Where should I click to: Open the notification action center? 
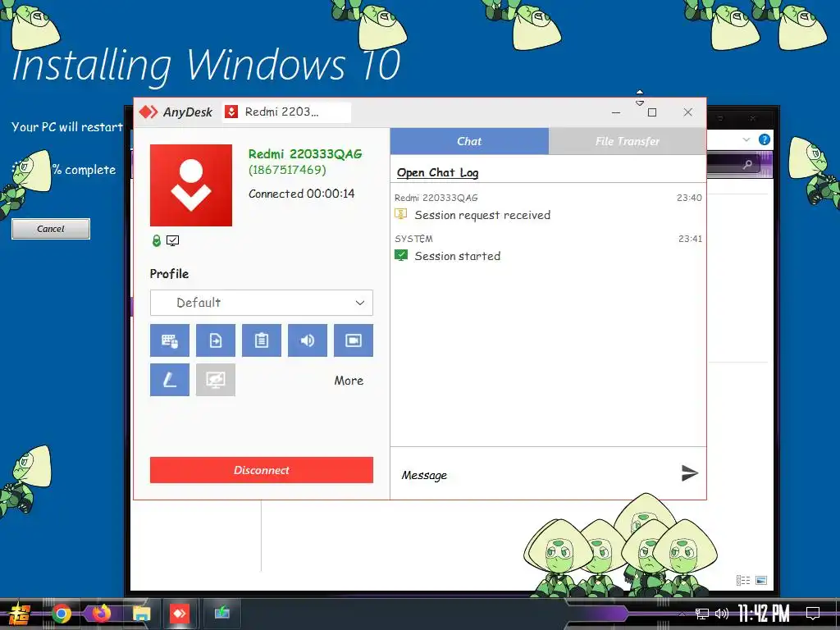pos(813,614)
